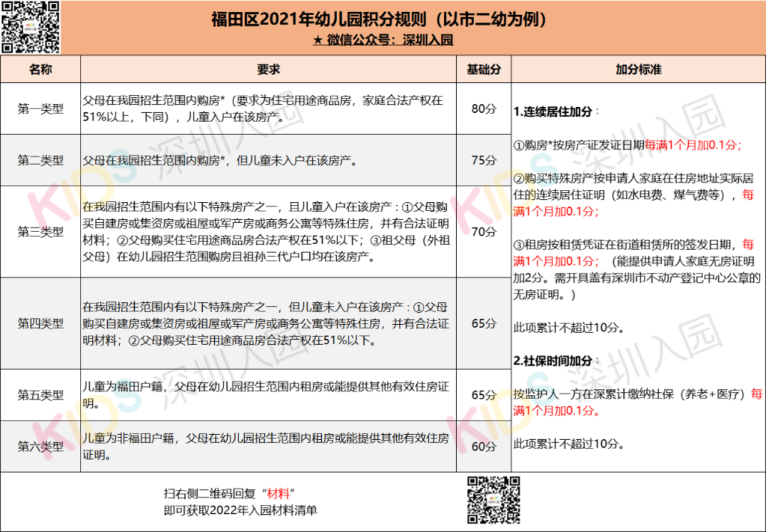Click 此项累计不超过10分 under 社保时间加分
Viewport: 766px width, 532px height.
pyautogui.click(x=569, y=444)
